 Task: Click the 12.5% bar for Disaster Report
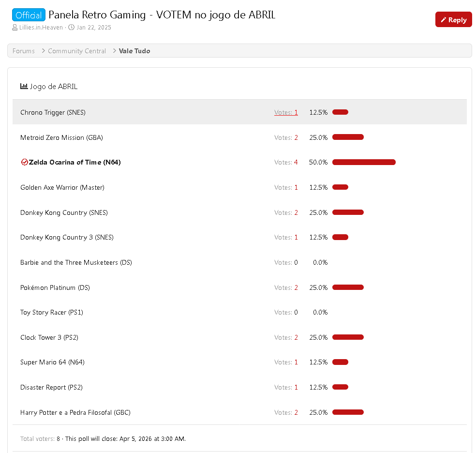(x=340, y=387)
